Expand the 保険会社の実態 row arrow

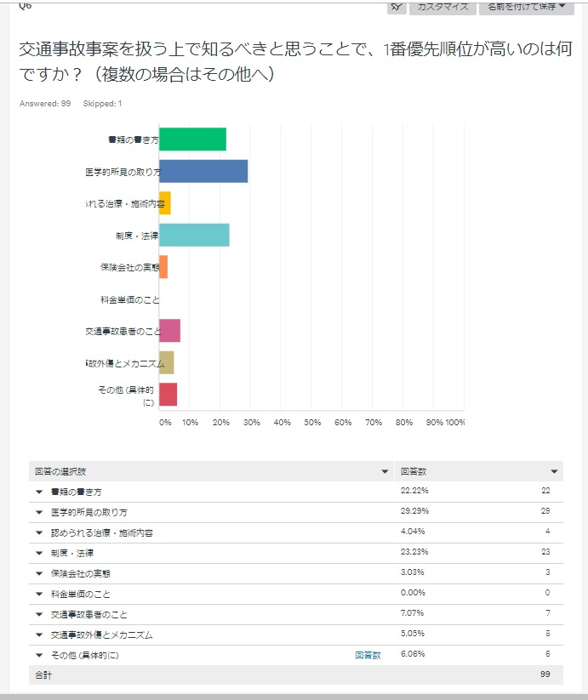[x=39, y=573]
